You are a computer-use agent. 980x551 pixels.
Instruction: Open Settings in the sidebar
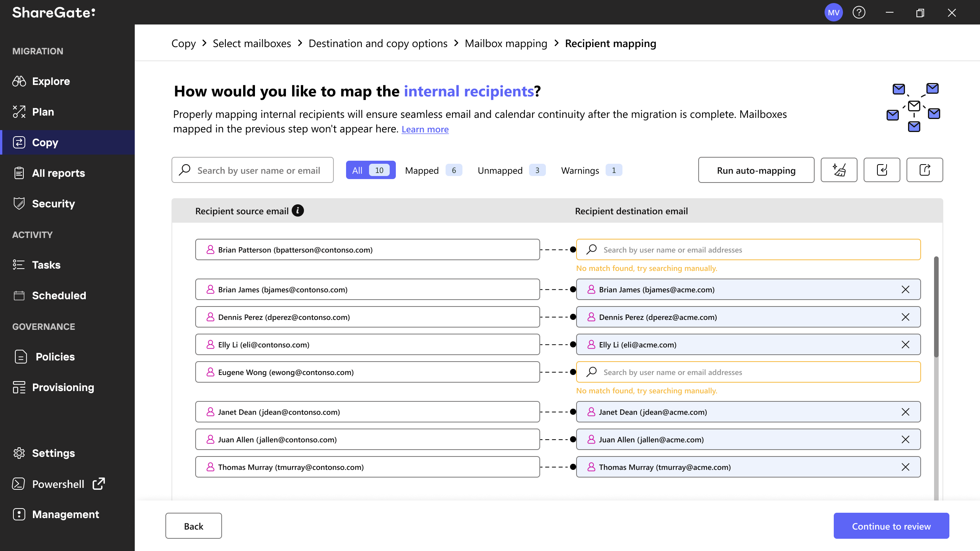(44, 453)
